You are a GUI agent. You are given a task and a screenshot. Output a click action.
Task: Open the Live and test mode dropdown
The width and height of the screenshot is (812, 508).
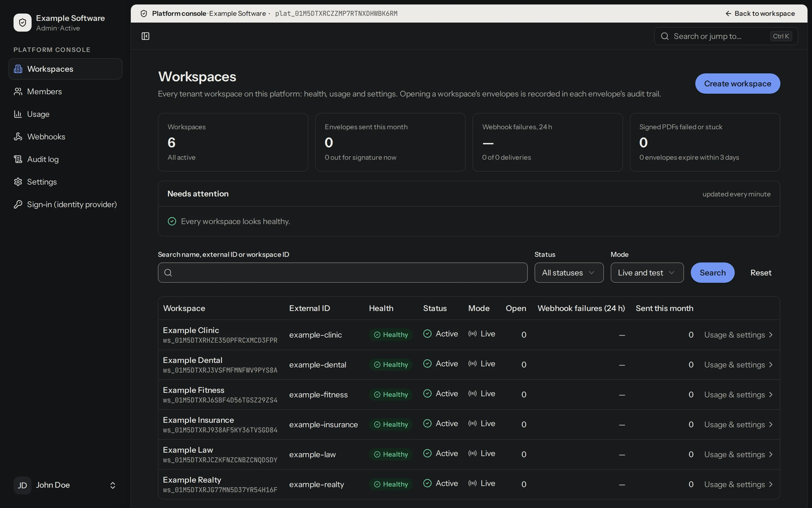[647, 272]
